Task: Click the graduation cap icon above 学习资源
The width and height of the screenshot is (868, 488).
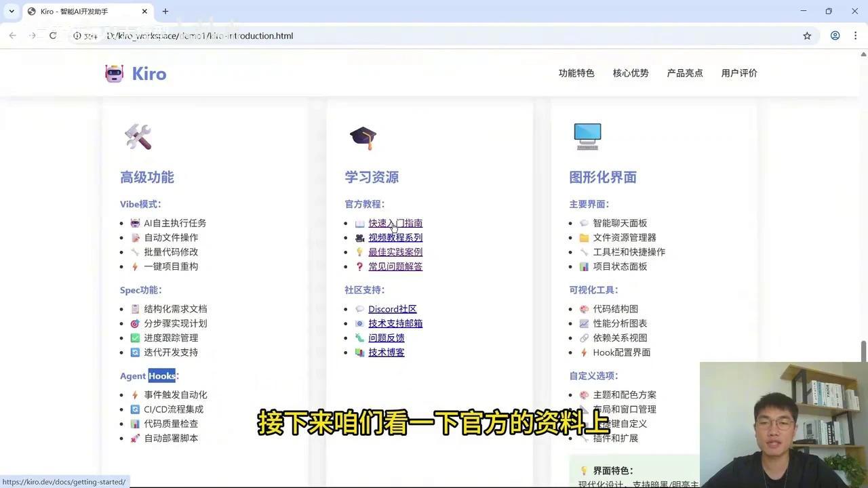Action: tap(363, 138)
